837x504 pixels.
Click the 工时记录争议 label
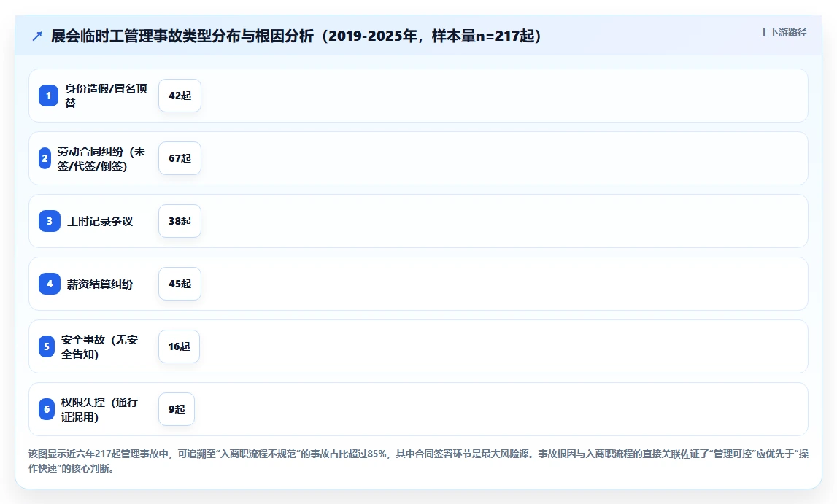(x=100, y=221)
